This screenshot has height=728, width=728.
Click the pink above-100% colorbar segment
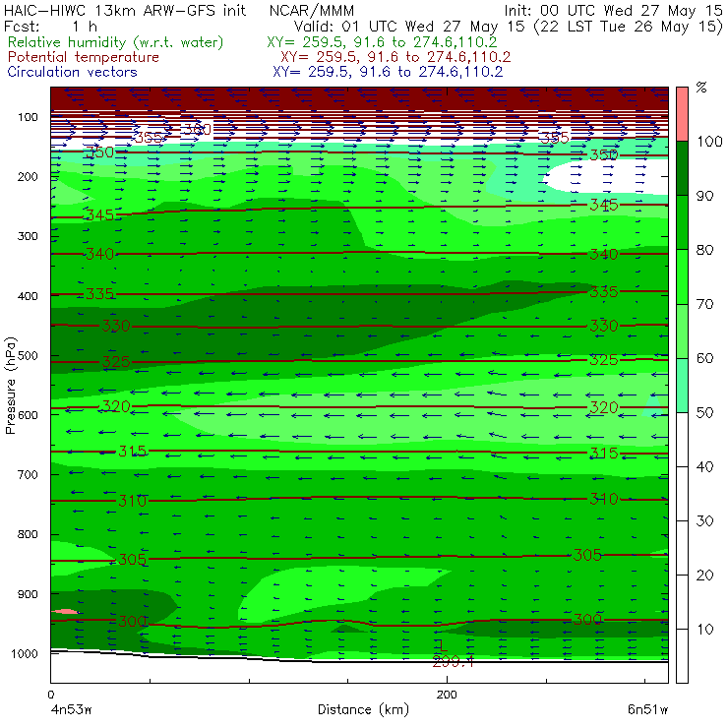[682, 114]
